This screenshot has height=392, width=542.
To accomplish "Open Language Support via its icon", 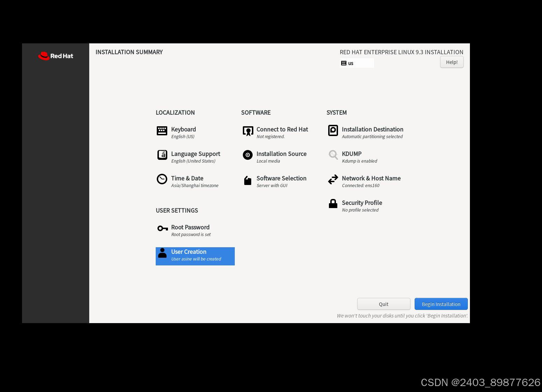I will tap(162, 155).
